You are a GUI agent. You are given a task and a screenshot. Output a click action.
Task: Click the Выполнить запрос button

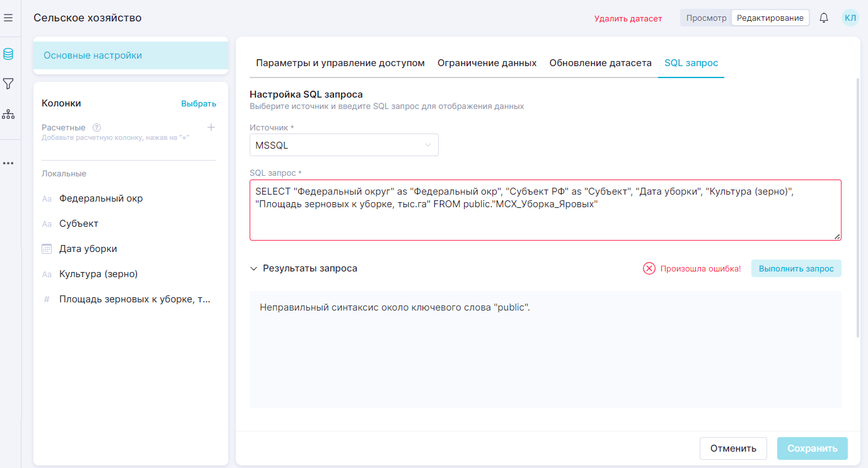tap(796, 268)
